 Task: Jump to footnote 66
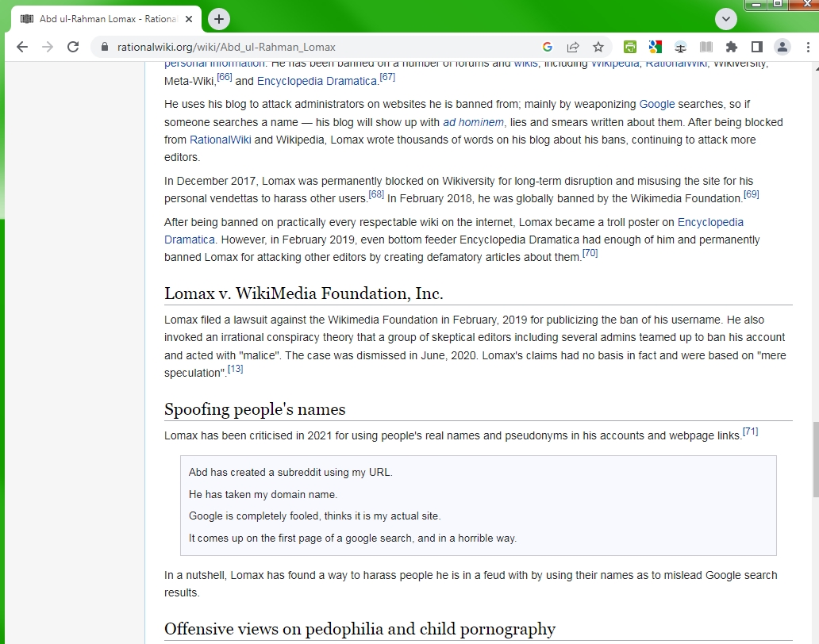click(x=224, y=77)
